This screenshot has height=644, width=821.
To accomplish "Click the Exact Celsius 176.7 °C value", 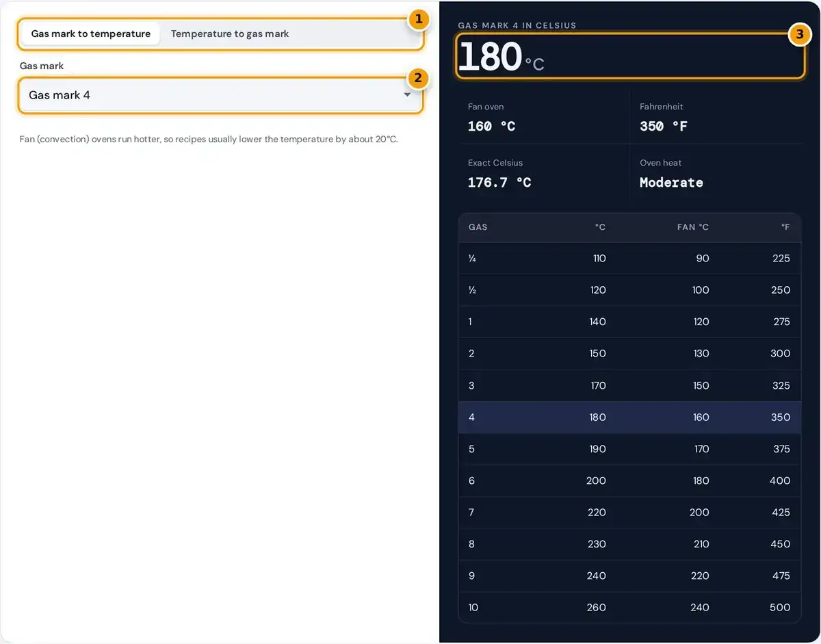I will 499,183.
